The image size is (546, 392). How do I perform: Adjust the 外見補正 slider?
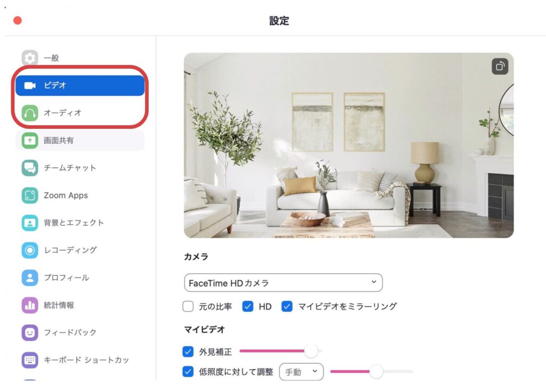point(312,351)
